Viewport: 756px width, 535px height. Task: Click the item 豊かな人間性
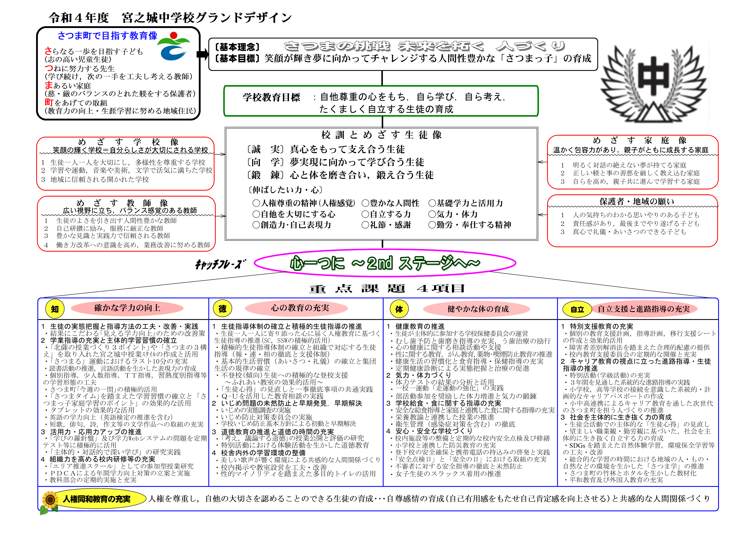click(391, 203)
